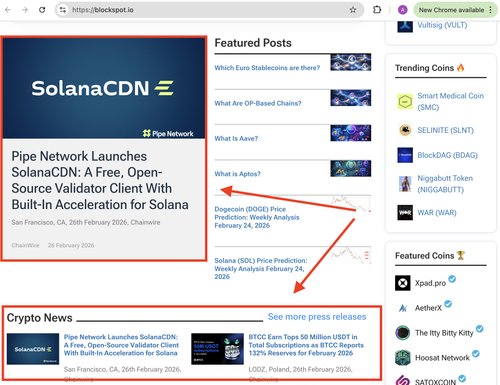Click the WAR coin icon

[x=405, y=212]
